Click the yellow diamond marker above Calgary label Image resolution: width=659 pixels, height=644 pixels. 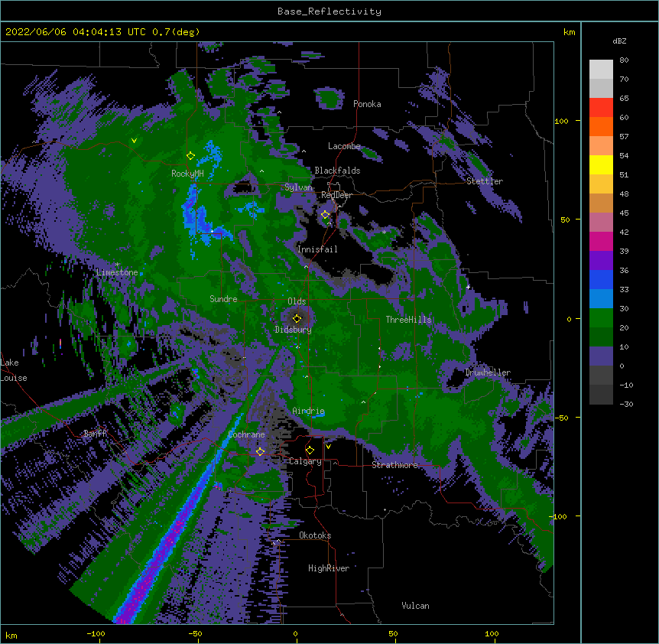tap(310, 450)
